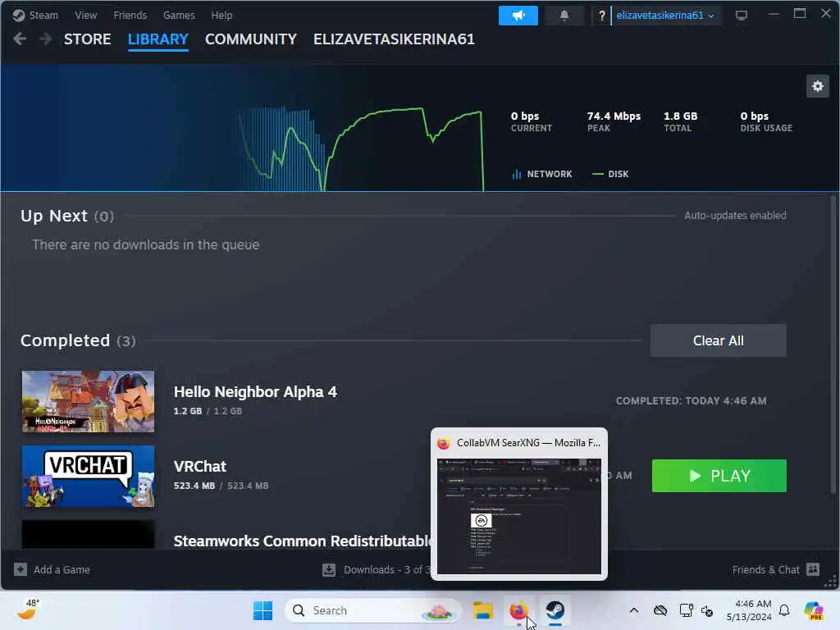Switch to Big Picture mode icon
Screen dimensions: 840x630
click(742, 16)
